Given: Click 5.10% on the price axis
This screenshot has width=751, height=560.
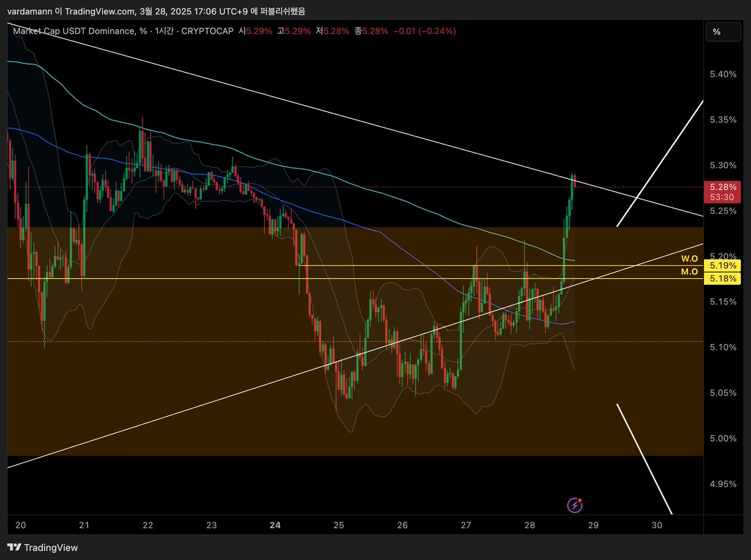Looking at the screenshot, I should [x=723, y=347].
